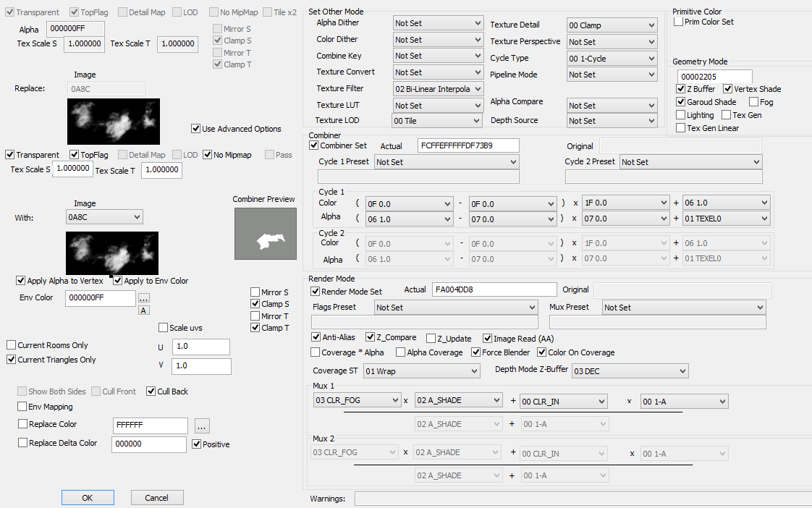
Task: Toggle Force Blender checkbox
Action: pos(476,352)
